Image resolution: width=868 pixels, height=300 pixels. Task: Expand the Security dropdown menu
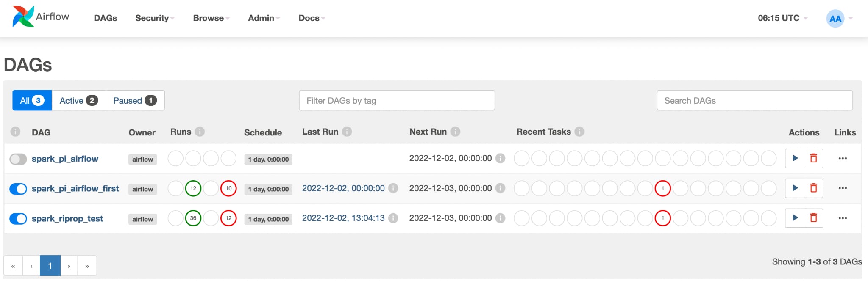[x=154, y=18]
